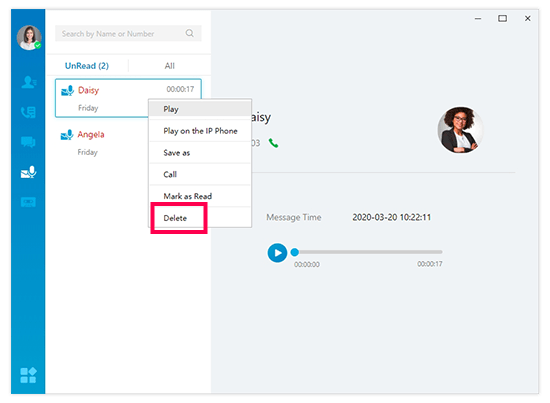Open the chat messages sidebar icon
The width and height of the screenshot is (550, 403).
28,142
